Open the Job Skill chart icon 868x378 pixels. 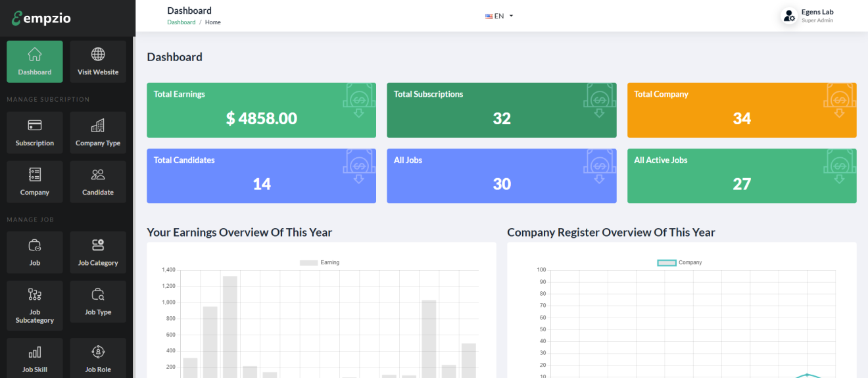pos(35,352)
